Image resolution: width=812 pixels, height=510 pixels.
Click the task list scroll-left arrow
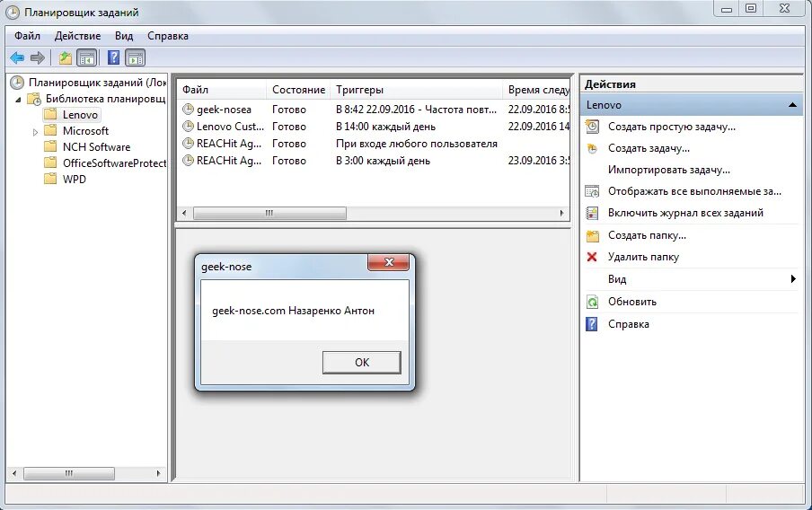click(184, 213)
